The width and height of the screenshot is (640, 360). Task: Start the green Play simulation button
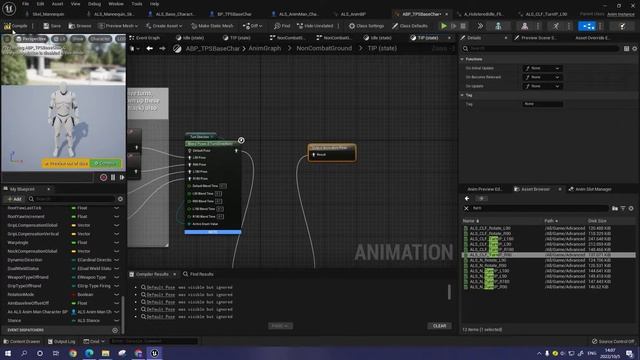coord(444,26)
